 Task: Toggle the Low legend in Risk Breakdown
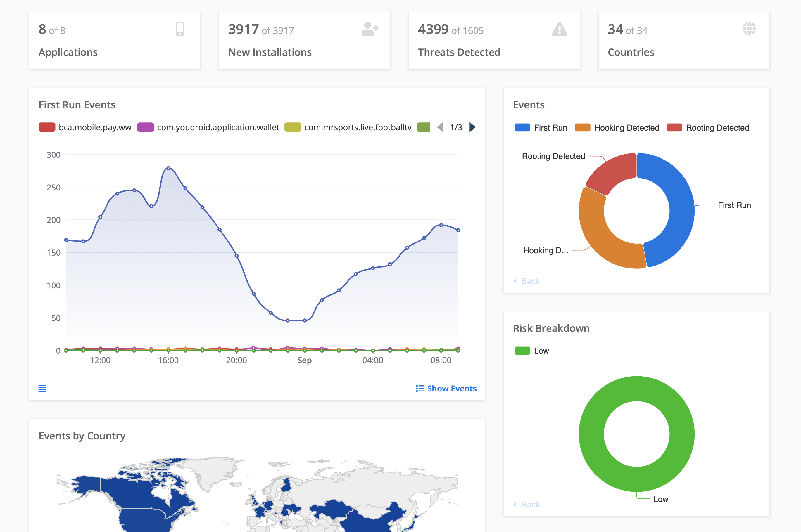point(531,351)
